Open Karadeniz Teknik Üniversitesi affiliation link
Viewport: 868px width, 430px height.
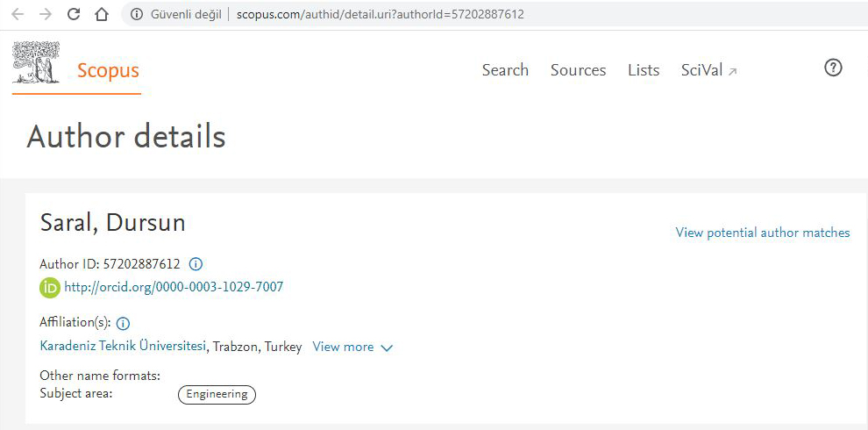click(123, 347)
